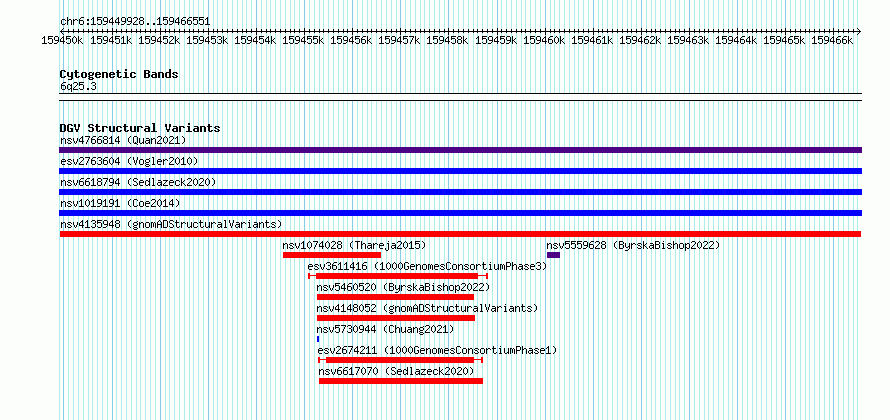Image resolution: width=890 pixels, height=420 pixels.
Task: Click the 159450k ruler tick label
Action: [x=63, y=40]
